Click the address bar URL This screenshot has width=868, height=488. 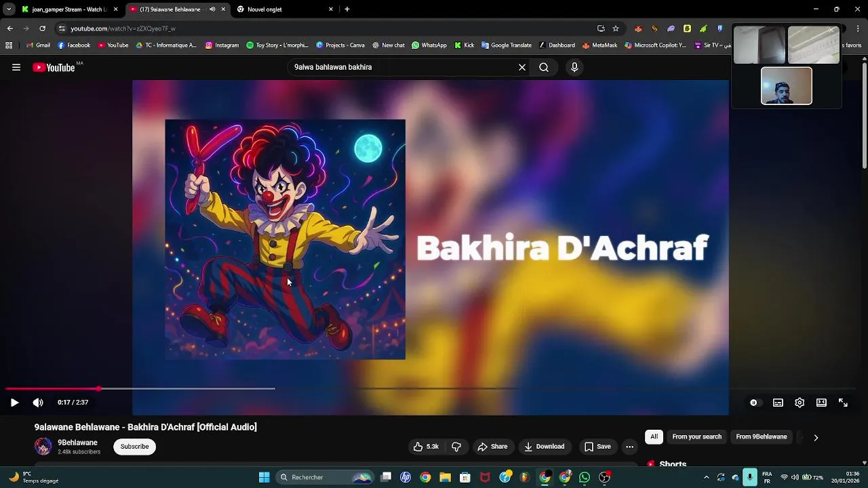tap(123, 28)
